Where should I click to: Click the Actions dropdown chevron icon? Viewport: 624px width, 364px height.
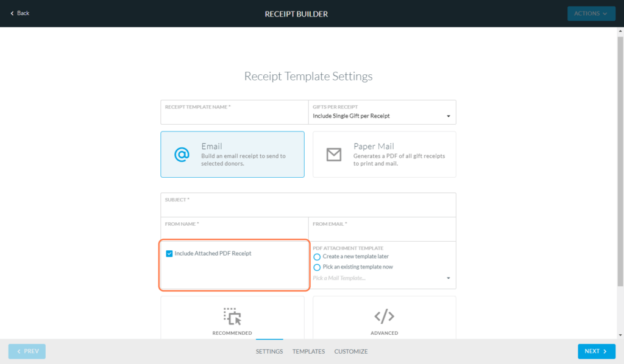tap(605, 13)
